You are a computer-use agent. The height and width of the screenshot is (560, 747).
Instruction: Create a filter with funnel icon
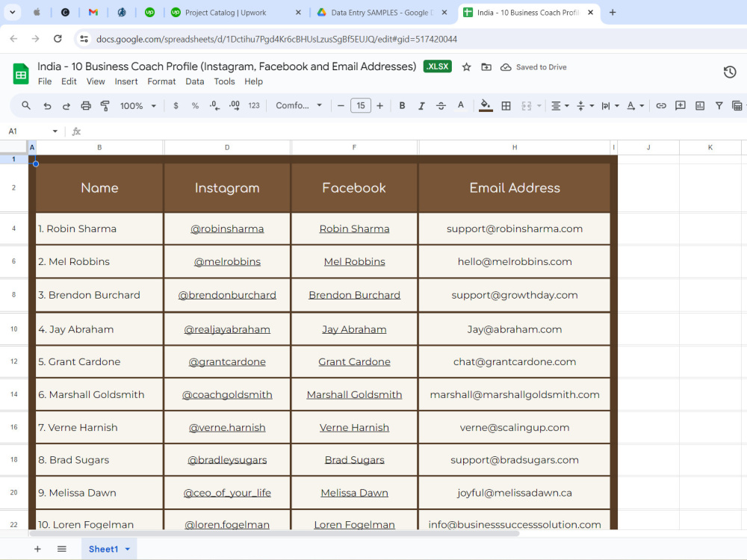(719, 106)
